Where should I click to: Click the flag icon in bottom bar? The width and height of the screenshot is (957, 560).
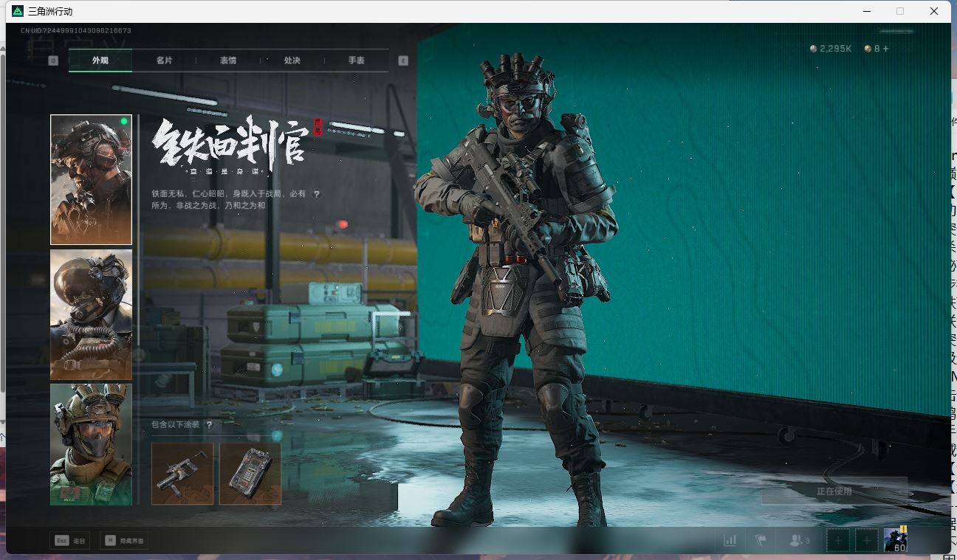click(761, 540)
